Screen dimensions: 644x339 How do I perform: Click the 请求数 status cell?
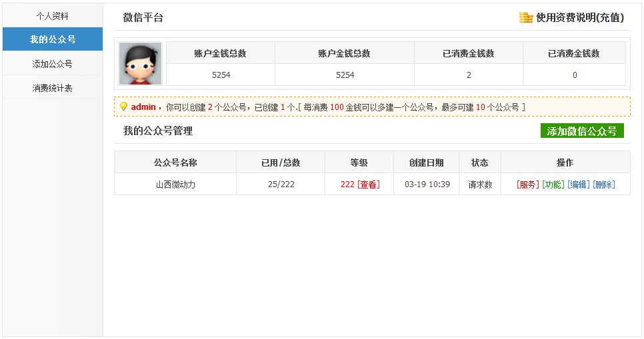pyautogui.click(x=480, y=184)
